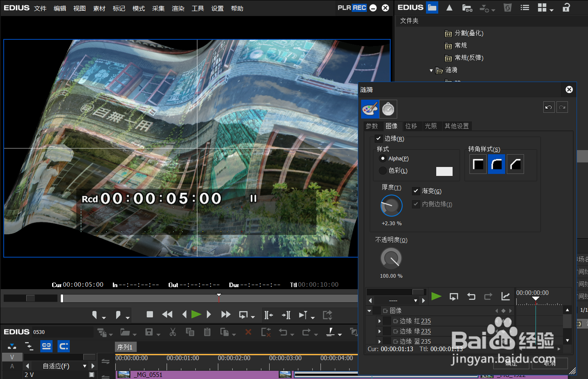Click fast forward in player
Viewport: 588px width, 379px height.
226,315
